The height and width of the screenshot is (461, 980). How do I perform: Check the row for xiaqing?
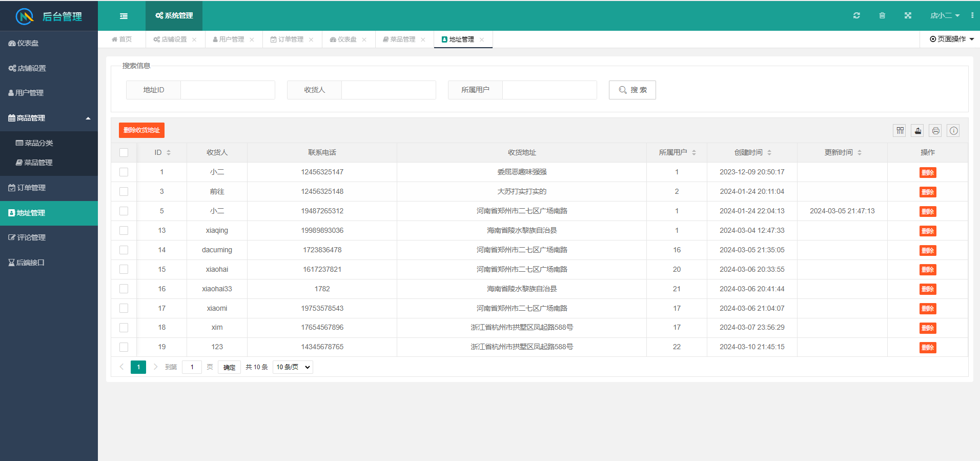pyautogui.click(x=124, y=230)
